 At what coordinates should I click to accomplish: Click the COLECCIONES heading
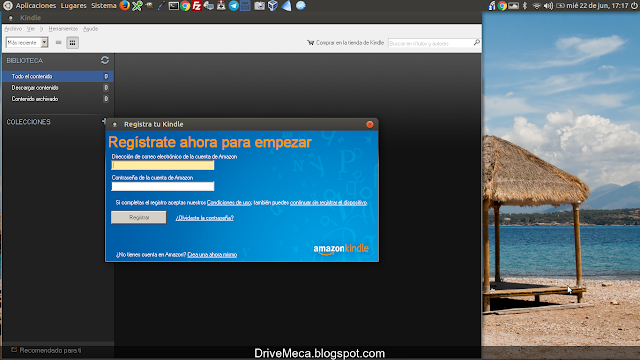click(x=29, y=122)
